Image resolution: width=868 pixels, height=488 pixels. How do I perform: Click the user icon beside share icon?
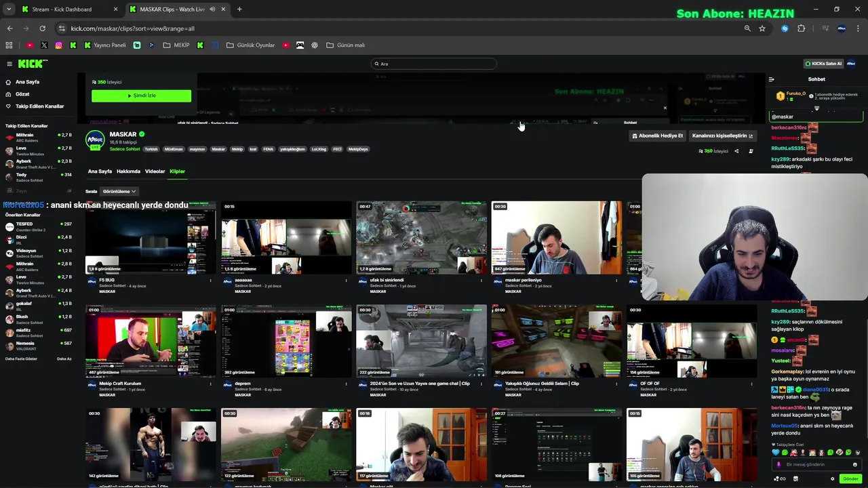click(x=751, y=151)
